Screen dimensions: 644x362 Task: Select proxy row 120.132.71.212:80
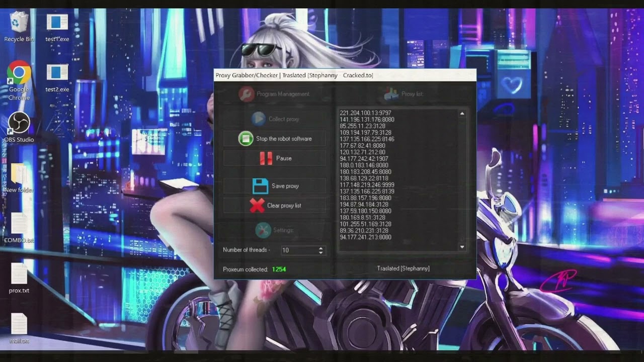tap(363, 152)
